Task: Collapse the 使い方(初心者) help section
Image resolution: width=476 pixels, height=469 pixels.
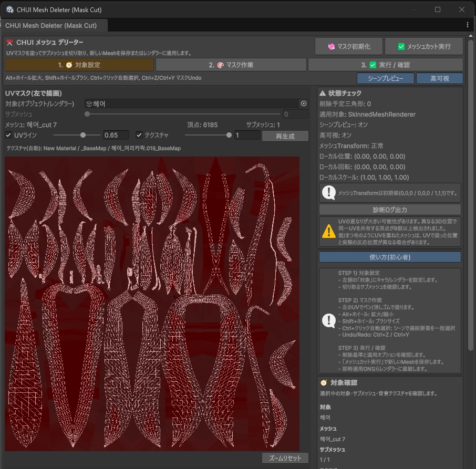Action: tap(390, 257)
